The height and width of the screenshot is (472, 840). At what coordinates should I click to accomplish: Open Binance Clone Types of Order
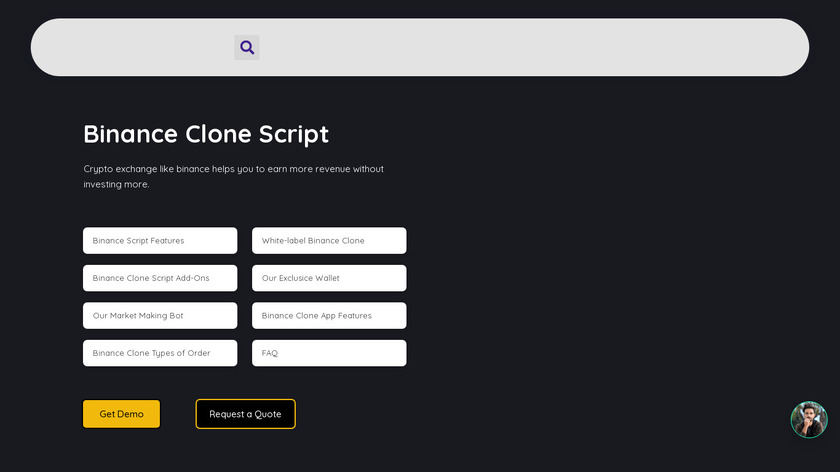160,353
